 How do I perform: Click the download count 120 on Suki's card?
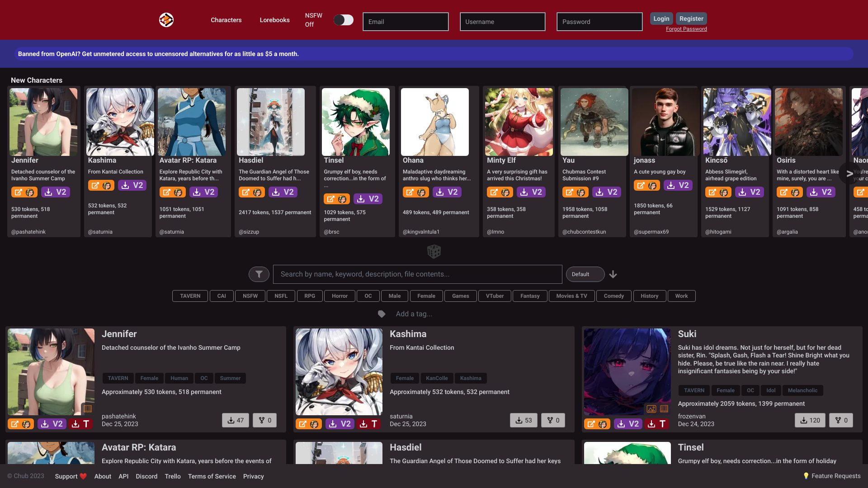pyautogui.click(x=810, y=420)
